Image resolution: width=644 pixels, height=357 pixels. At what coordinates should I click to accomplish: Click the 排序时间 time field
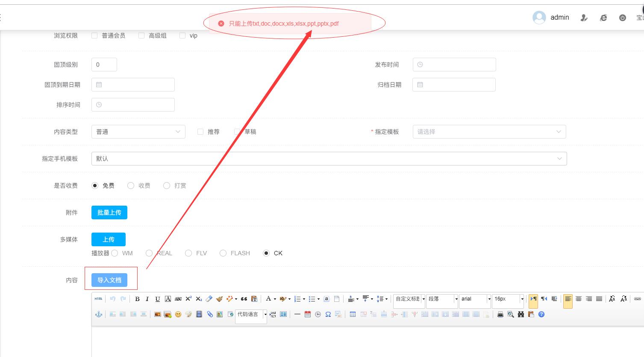[133, 105]
